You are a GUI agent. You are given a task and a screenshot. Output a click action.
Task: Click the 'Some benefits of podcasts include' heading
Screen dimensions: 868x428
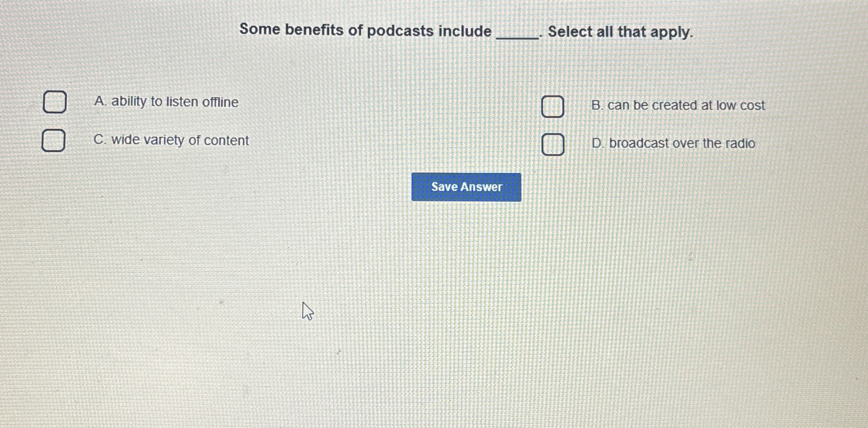[x=365, y=30]
